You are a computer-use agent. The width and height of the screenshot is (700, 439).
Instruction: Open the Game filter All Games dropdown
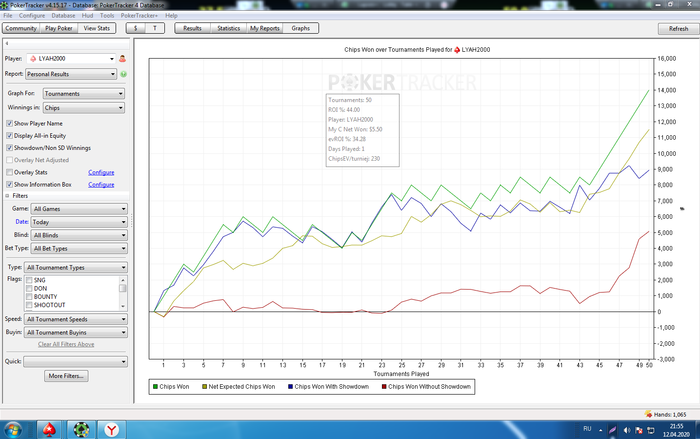click(x=79, y=209)
